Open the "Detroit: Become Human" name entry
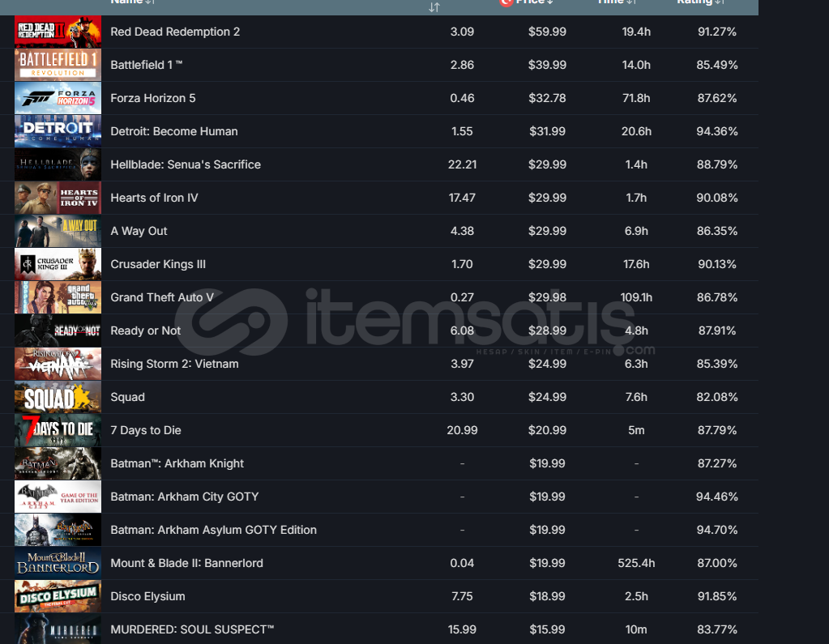The width and height of the screenshot is (829, 644). pos(174,131)
